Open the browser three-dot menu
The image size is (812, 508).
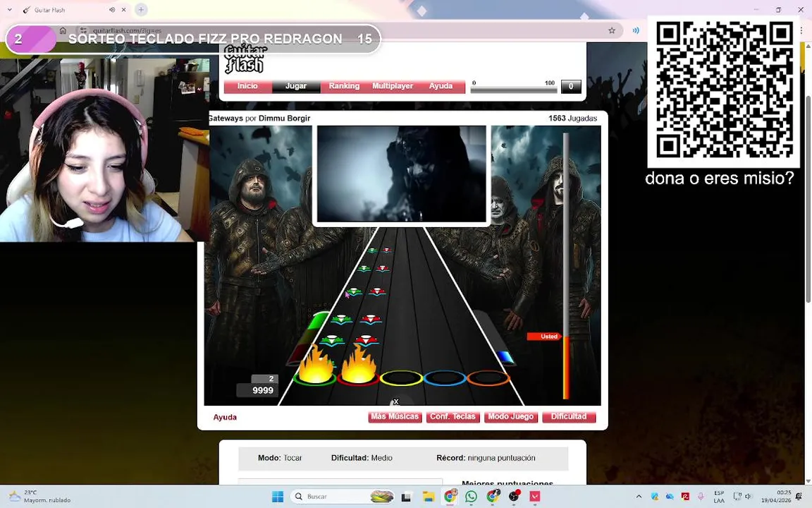(x=801, y=30)
